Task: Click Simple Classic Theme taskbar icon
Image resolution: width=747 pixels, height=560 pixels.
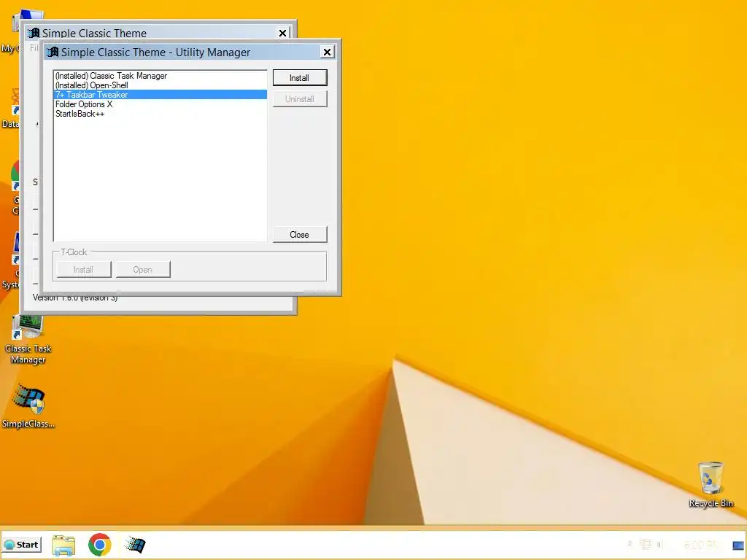Action: [135, 544]
